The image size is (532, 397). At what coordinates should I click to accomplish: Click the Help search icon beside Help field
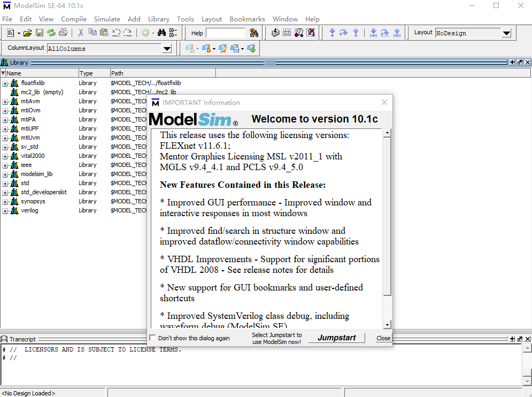coord(254,33)
